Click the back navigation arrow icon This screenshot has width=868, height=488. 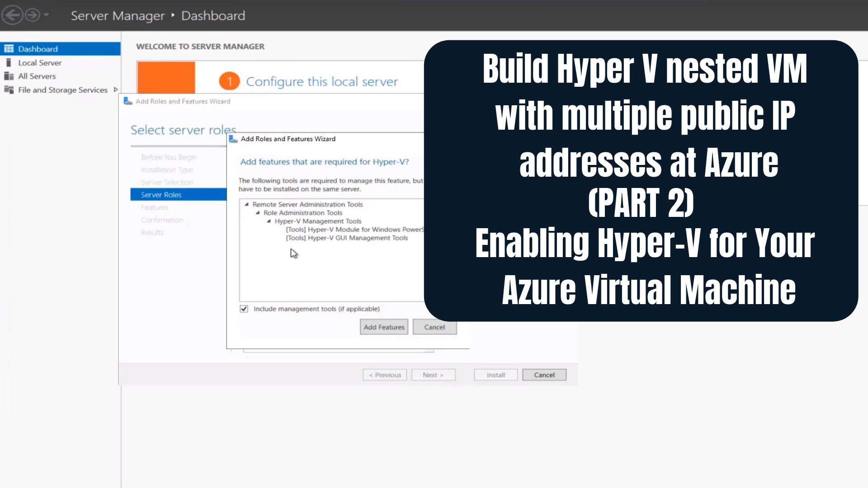point(12,15)
